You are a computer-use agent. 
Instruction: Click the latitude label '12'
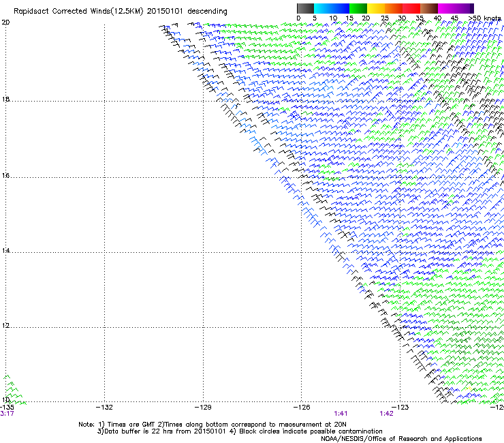(5, 325)
